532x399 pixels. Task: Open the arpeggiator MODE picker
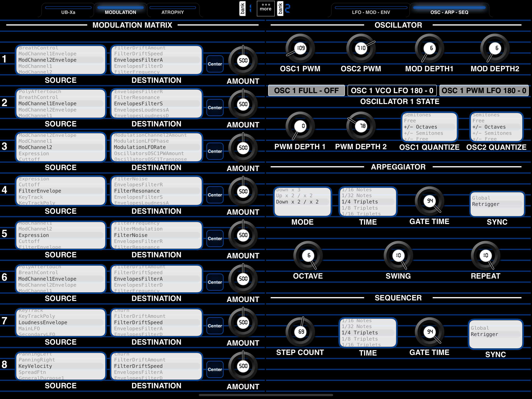(x=303, y=202)
